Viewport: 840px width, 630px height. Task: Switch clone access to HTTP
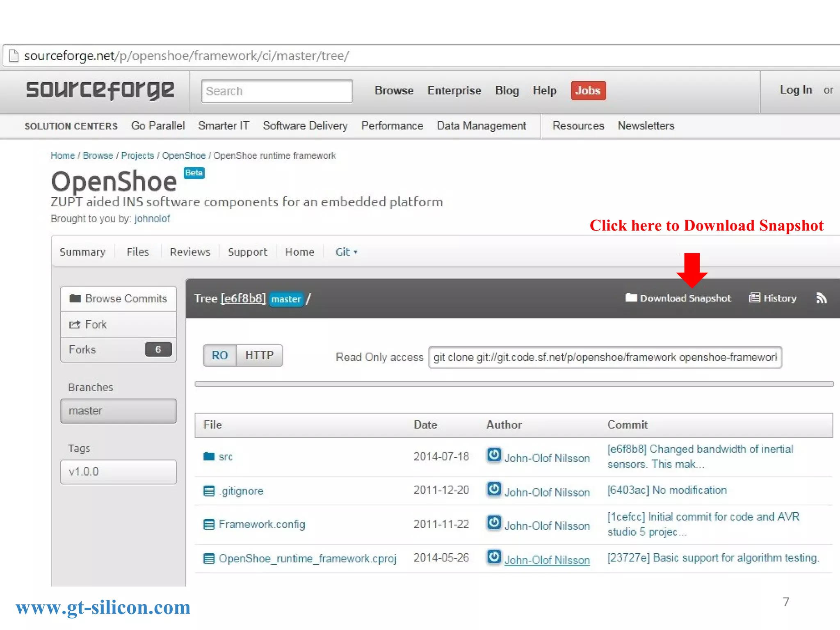[259, 355]
